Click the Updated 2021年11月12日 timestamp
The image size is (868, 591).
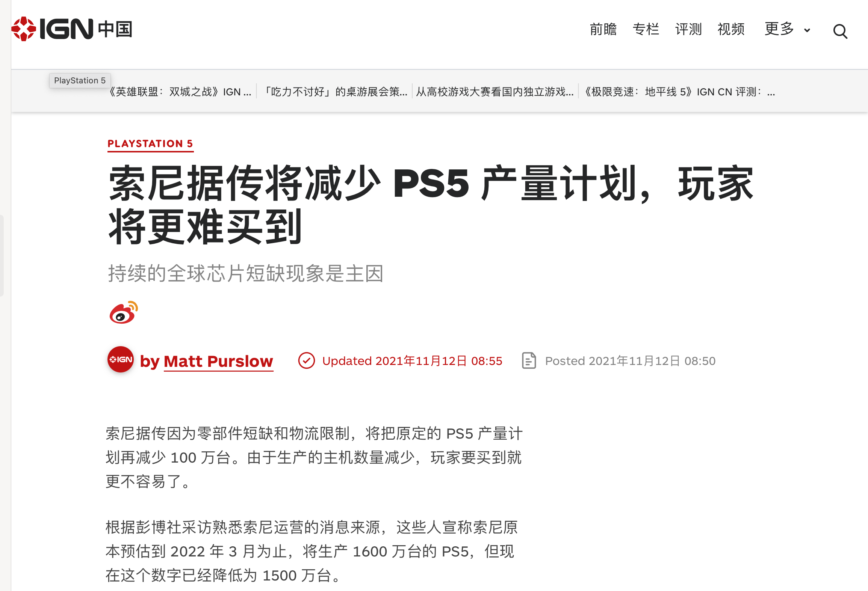tap(412, 361)
